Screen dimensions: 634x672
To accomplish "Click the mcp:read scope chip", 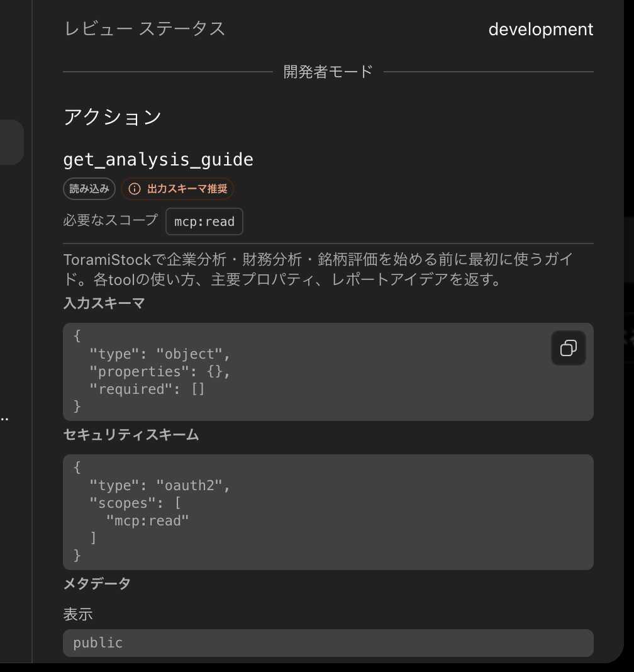I will coord(204,221).
